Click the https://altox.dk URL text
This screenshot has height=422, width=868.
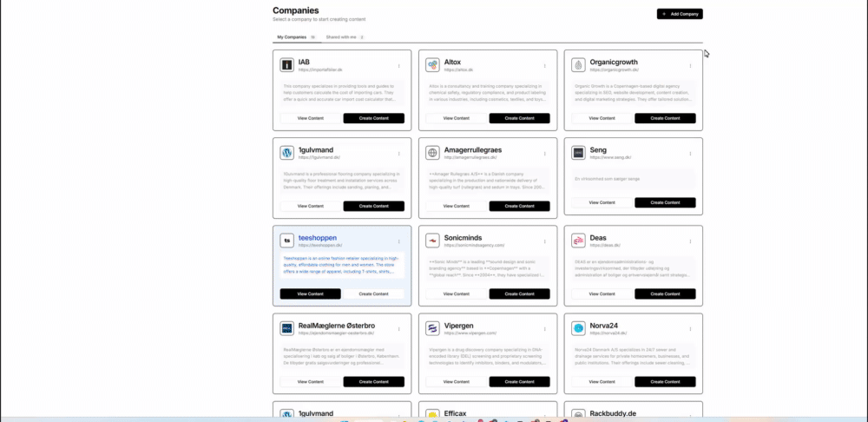click(458, 70)
